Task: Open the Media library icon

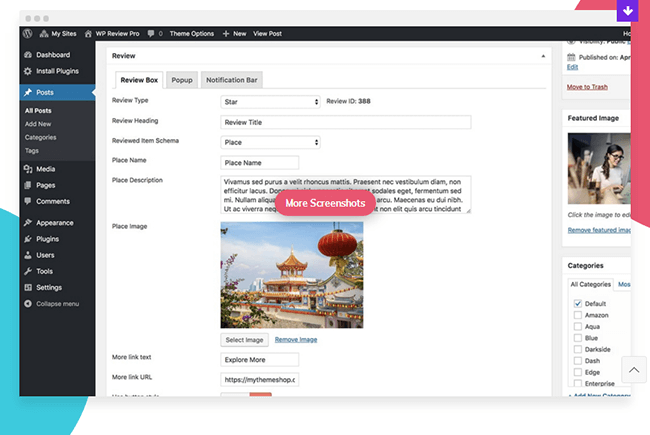Action: click(27, 169)
